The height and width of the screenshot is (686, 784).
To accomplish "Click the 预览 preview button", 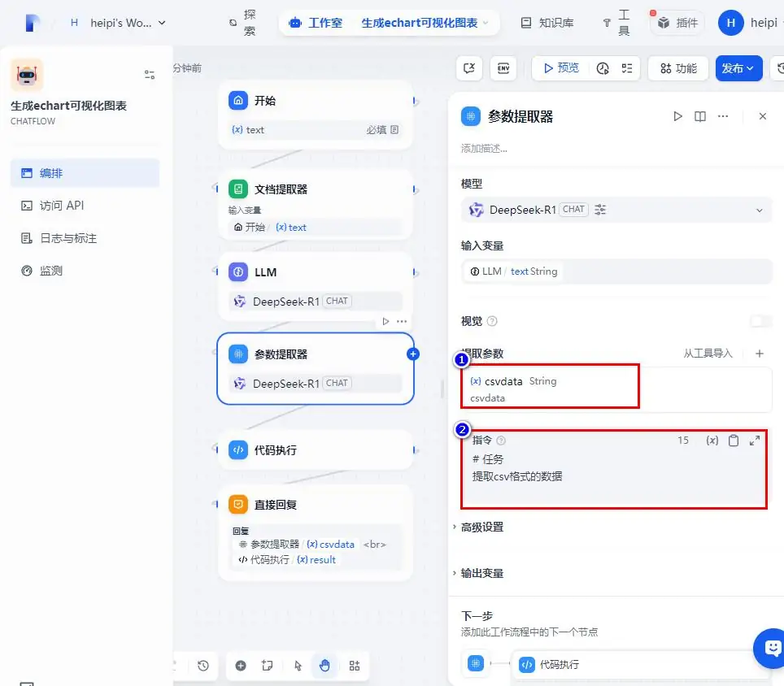I will (560, 68).
